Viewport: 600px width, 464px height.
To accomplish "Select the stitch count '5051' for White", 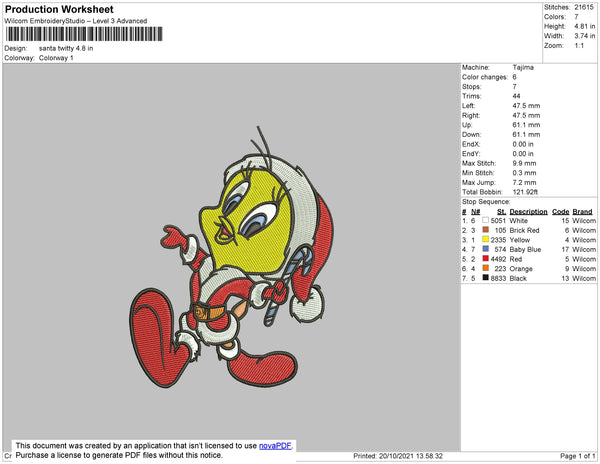I will [498, 221].
